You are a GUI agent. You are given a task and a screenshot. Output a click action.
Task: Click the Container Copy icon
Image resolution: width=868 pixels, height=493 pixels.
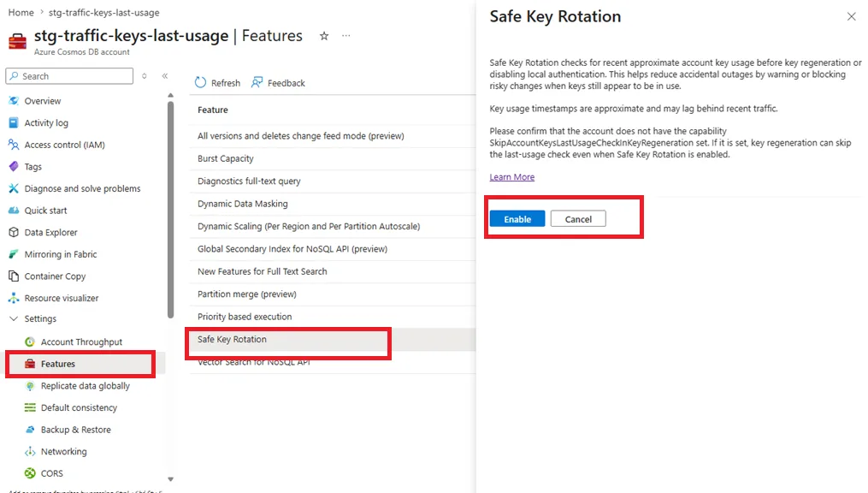(x=14, y=276)
